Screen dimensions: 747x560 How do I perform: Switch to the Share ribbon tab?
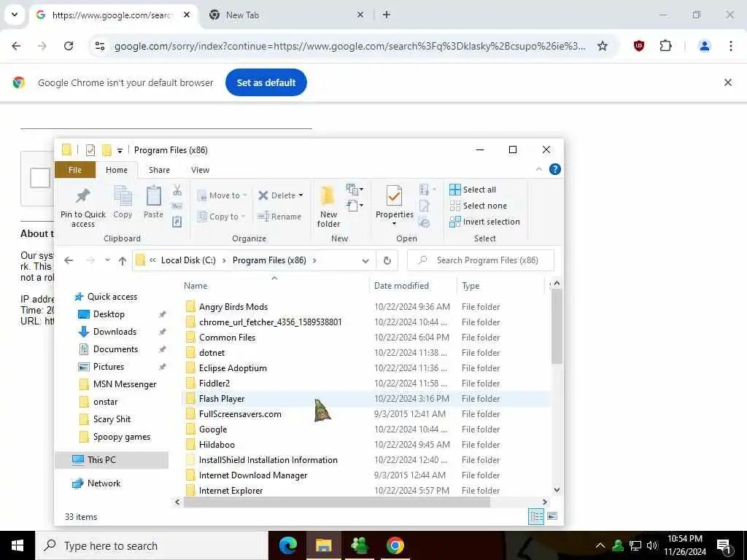click(x=159, y=170)
